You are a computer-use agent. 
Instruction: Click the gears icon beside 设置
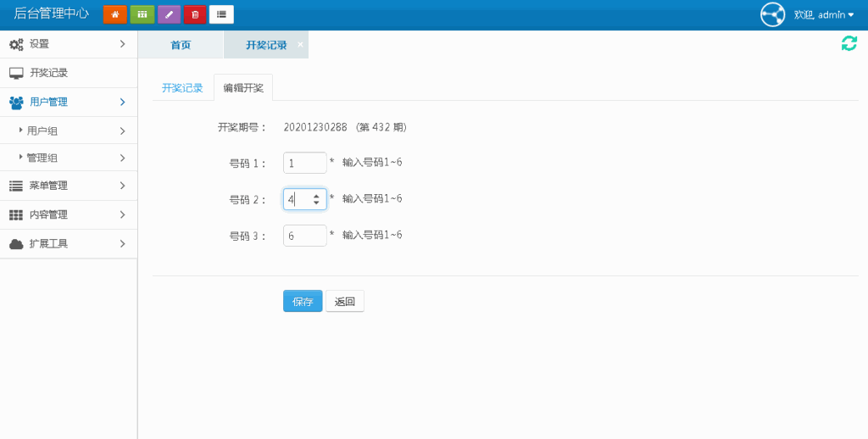[x=17, y=44]
